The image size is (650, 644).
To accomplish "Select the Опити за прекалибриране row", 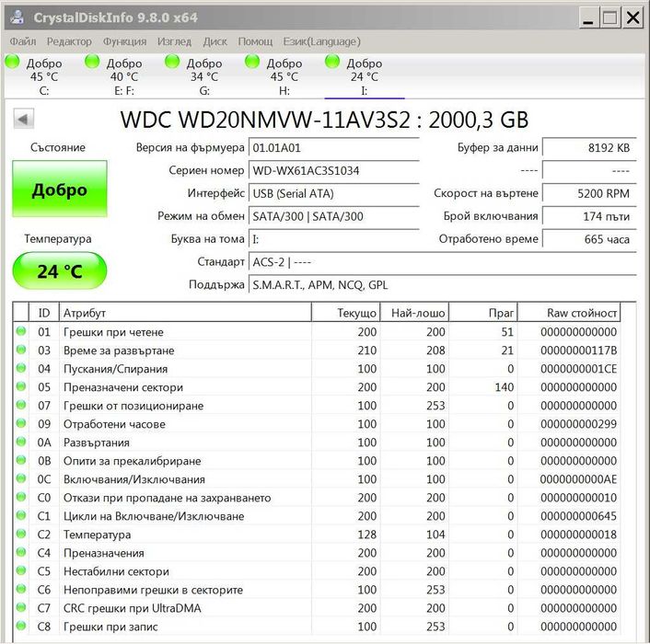I will [317, 461].
